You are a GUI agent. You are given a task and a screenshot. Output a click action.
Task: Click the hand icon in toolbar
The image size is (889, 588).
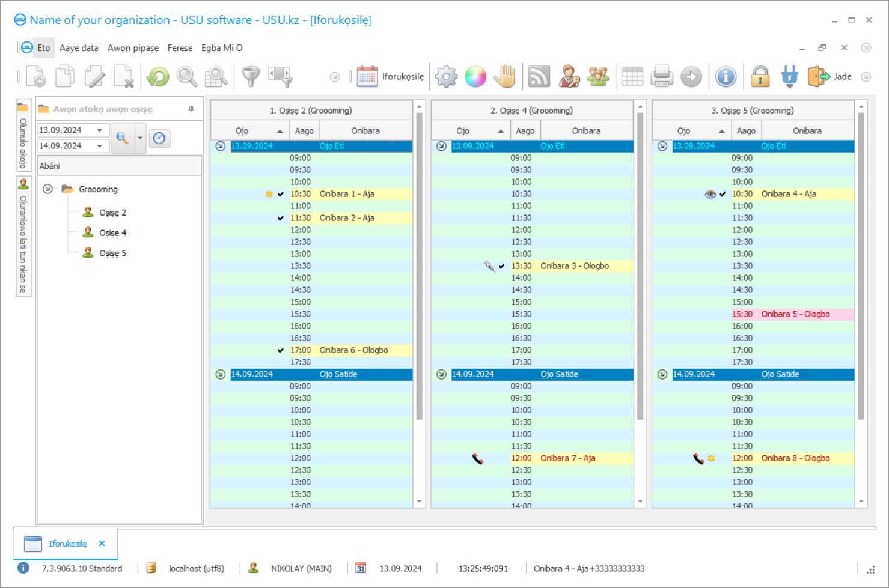(x=505, y=77)
